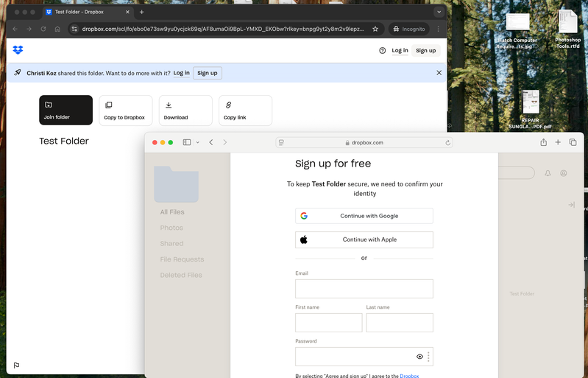Open Chrome three-dot menu
Viewport: 588px width, 378px height.
click(438, 29)
